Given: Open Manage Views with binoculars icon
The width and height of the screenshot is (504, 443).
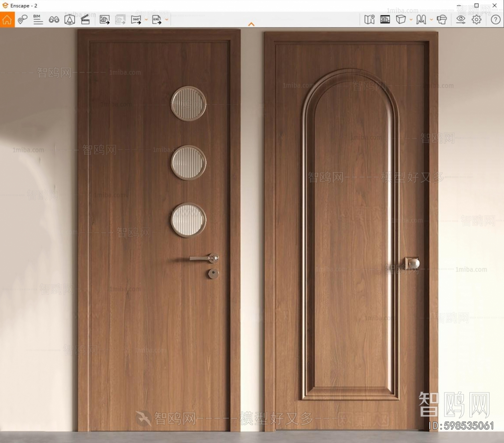Looking at the screenshot, I should (x=54, y=20).
